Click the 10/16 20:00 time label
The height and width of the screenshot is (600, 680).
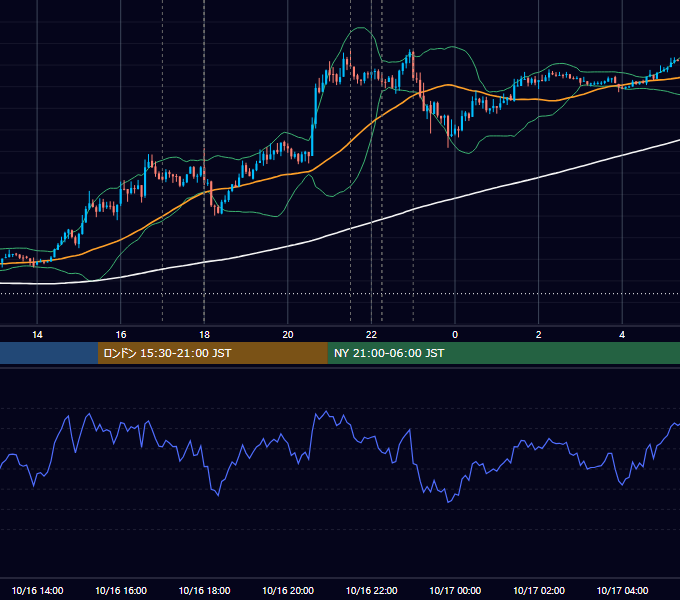coord(288,590)
